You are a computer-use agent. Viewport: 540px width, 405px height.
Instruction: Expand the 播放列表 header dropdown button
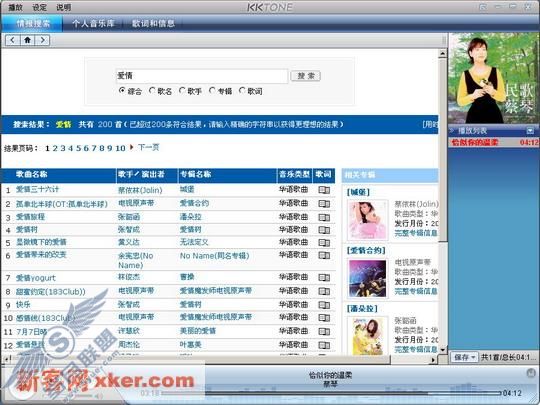[530, 131]
